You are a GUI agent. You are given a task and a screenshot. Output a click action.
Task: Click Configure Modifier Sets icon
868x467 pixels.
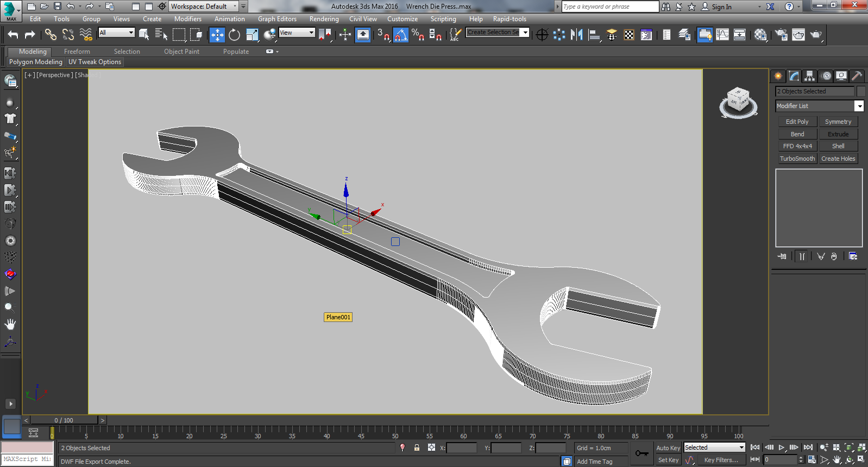[x=853, y=256]
